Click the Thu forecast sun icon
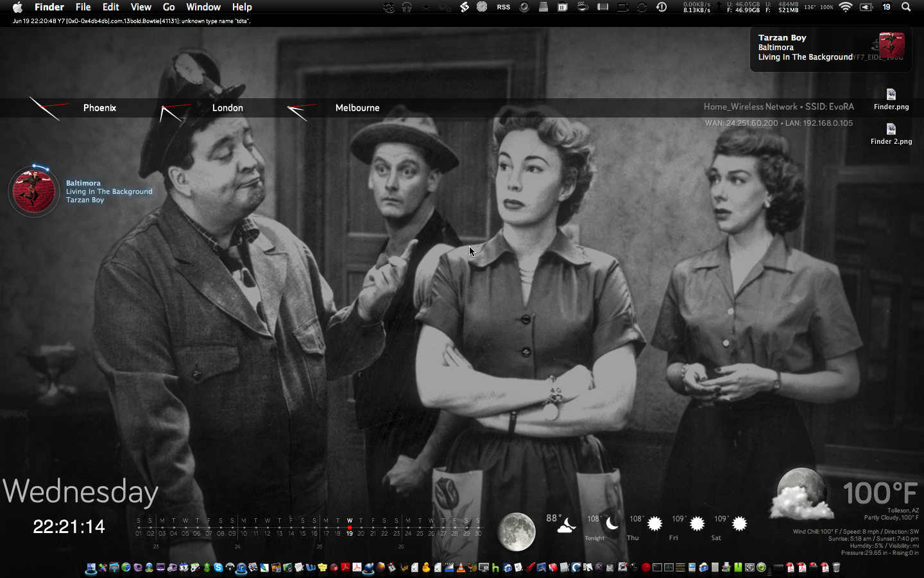924x578 pixels. click(655, 524)
